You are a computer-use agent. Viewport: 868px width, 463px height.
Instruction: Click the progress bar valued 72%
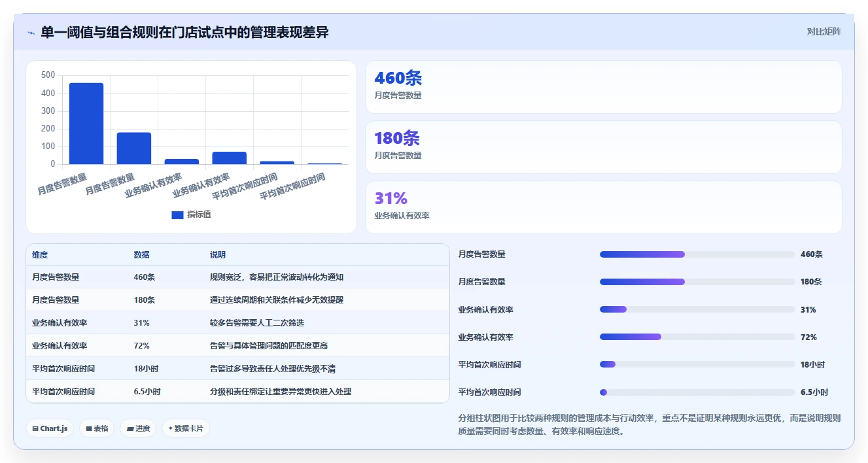(697, 337)
